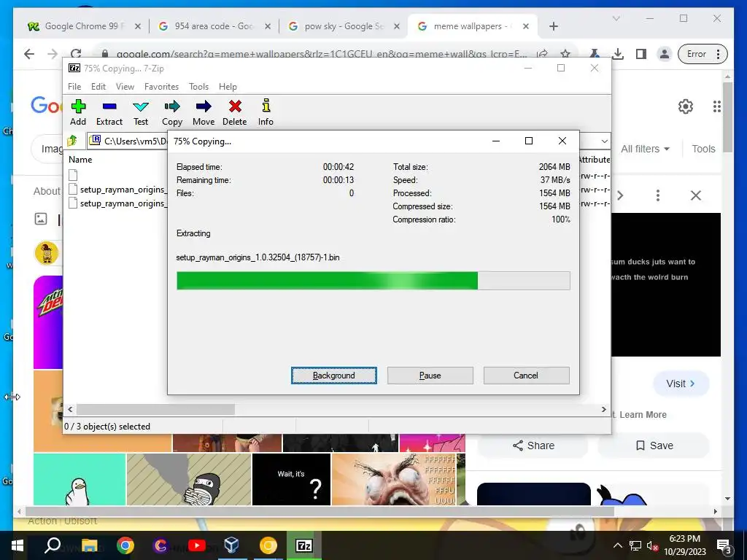
Task: Click the Test icon in 7-Zip toolbar
Action: pos(141,106)
